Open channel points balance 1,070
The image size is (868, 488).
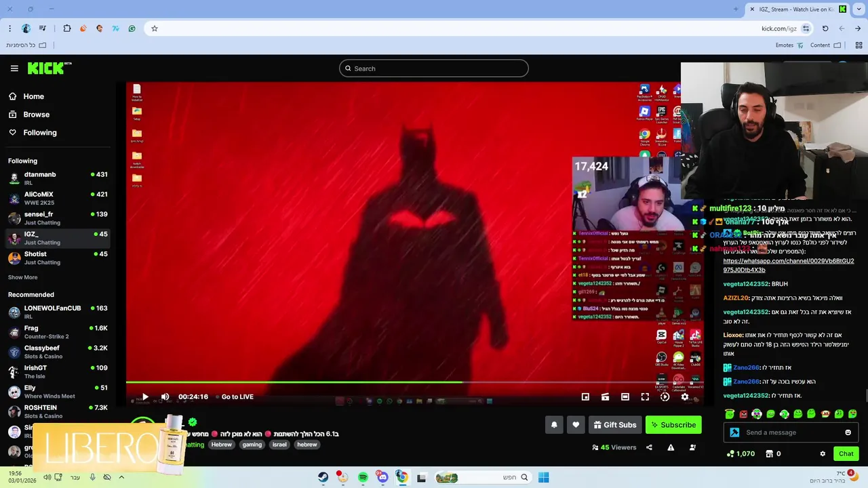click(741, 453)
